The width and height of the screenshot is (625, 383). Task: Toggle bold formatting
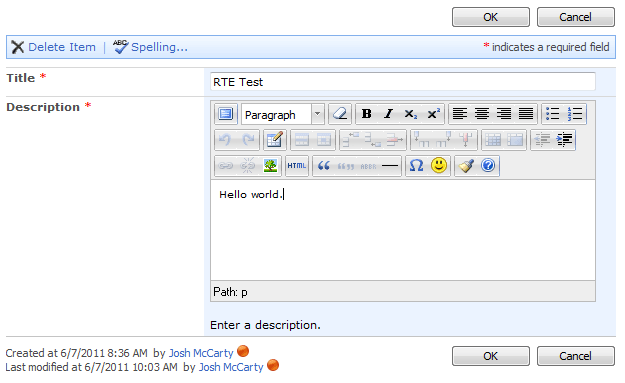(x=367, y=114)
